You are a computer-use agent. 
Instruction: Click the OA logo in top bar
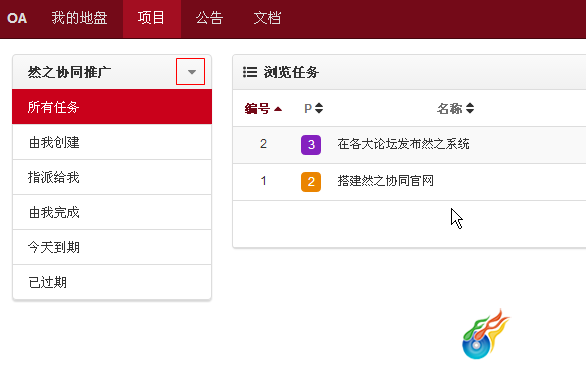[17, 18]
